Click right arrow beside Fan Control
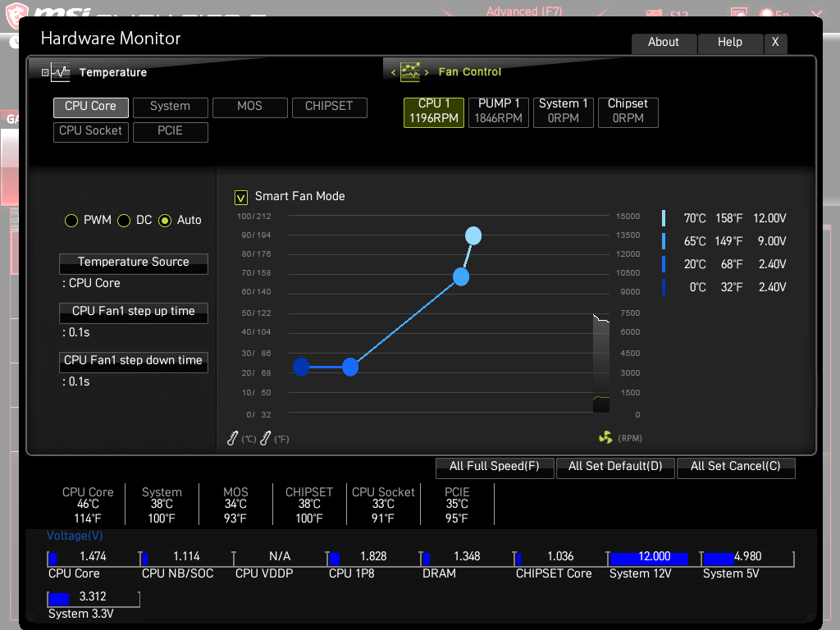Viewport: 840px width, 630px height. tap(427, 72)
